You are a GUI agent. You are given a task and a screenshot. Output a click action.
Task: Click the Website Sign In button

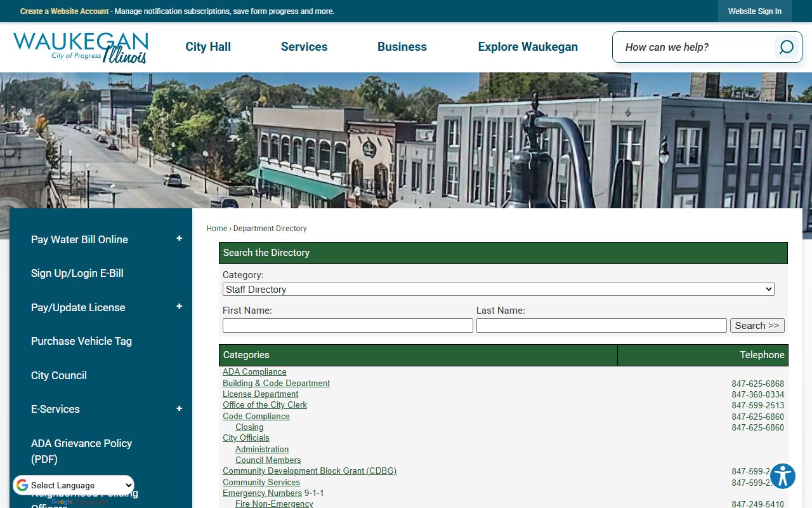click(x=755, y=11)
